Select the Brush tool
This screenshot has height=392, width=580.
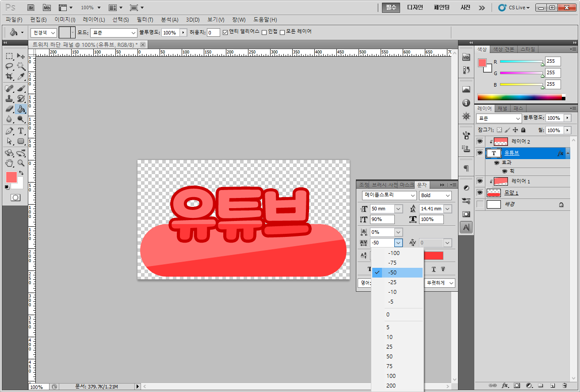coord(21,88)
